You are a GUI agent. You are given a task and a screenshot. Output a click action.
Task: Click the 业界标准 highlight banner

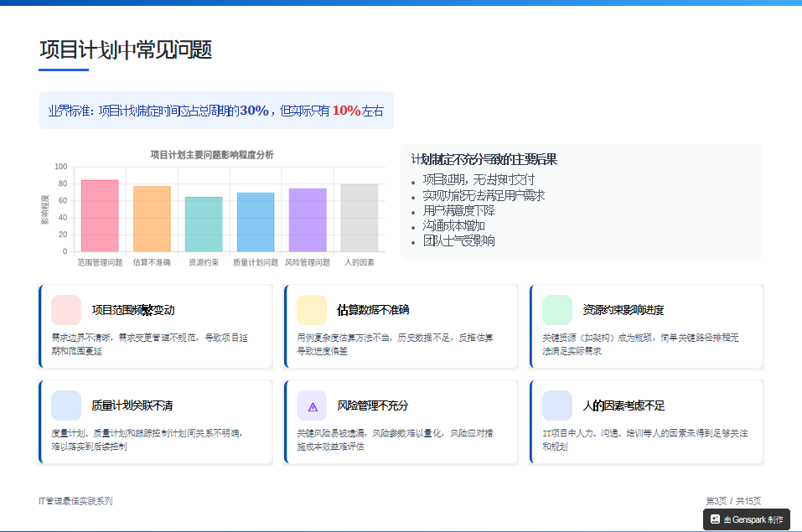(x=215, y=110)
